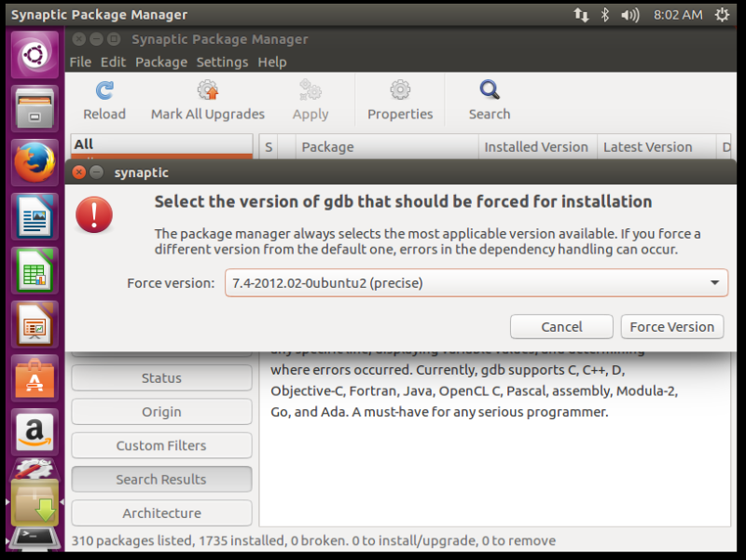Cancel the force version dialog
This screenshot has height=560, width=746.
click(x=561, y=327)
